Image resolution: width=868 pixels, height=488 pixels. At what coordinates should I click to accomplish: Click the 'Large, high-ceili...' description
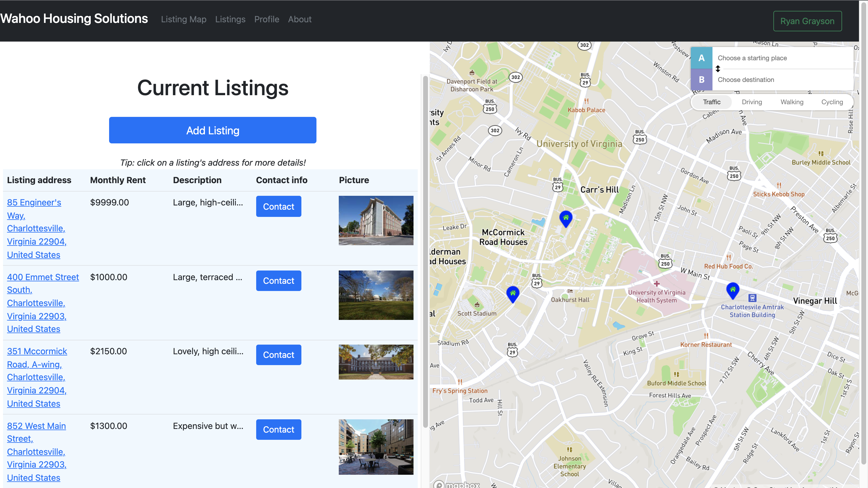coord(208,203)
